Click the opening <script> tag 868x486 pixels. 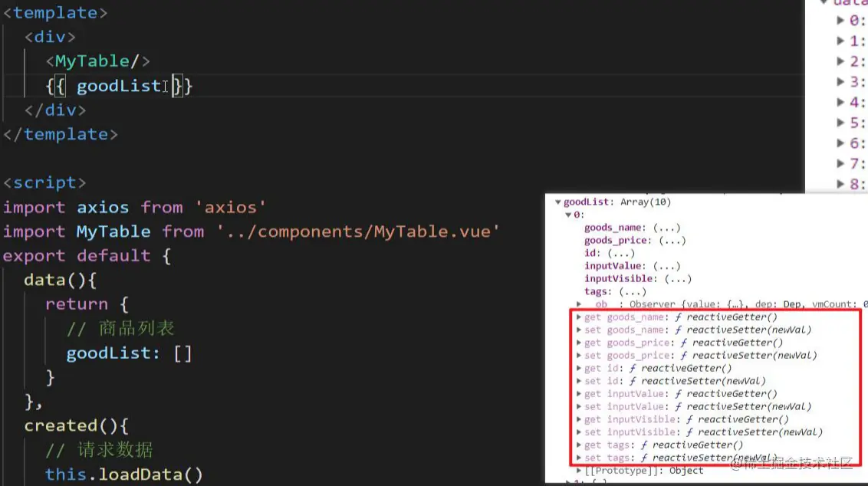pyautogui.click(x=44, y=182)
